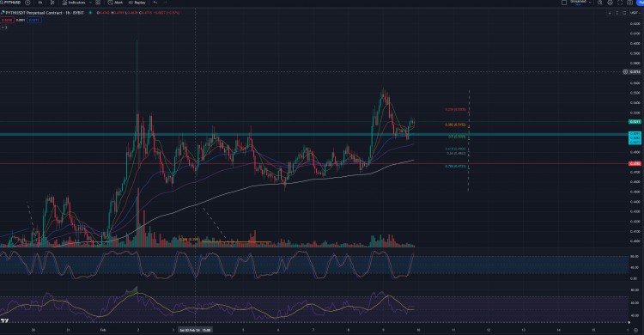Open the Indicators dialog
The height and width of the screenshot is (335, 644).
pyautogui.click(x=74, y=3)
